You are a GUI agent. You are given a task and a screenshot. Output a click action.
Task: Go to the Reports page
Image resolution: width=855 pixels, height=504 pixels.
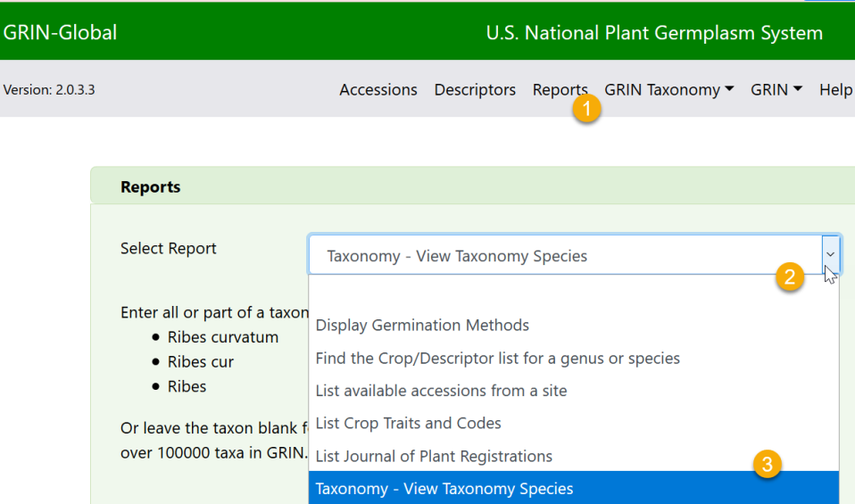click(560, 89)
